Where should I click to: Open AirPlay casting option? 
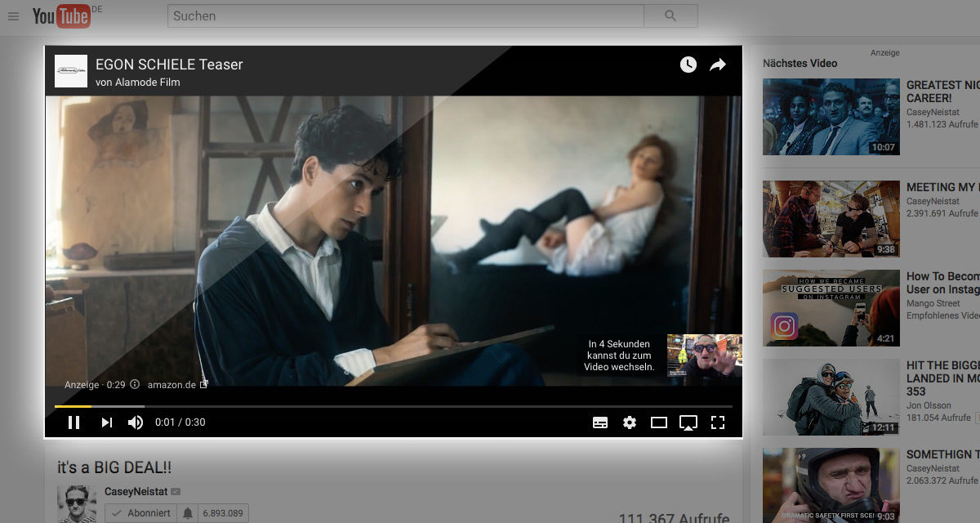point(688,422)
